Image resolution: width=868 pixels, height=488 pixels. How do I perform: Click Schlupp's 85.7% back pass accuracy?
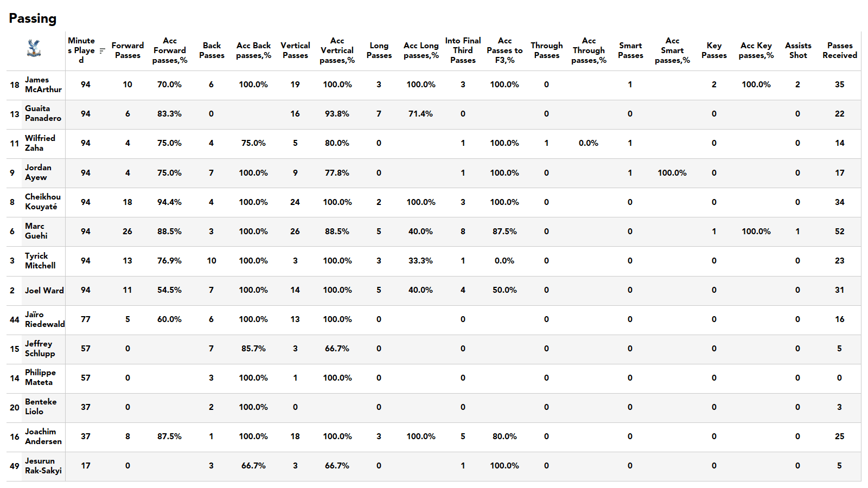tap(253, 349)
